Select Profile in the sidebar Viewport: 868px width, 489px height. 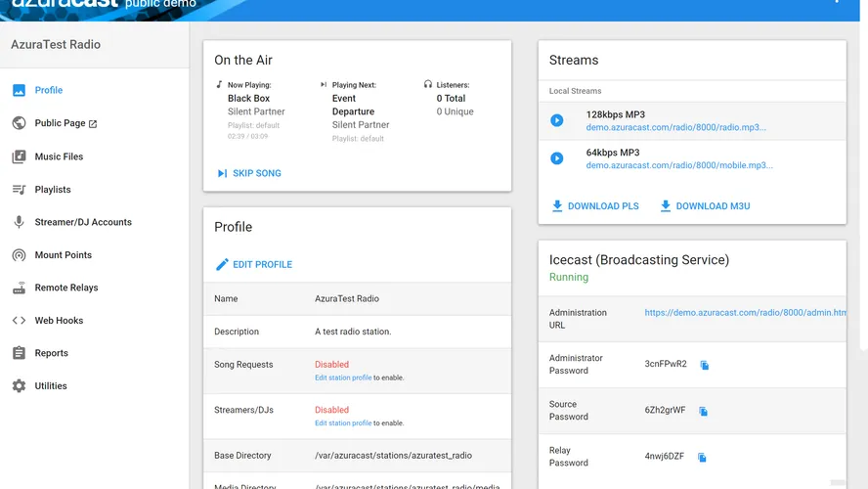point(48,90)
